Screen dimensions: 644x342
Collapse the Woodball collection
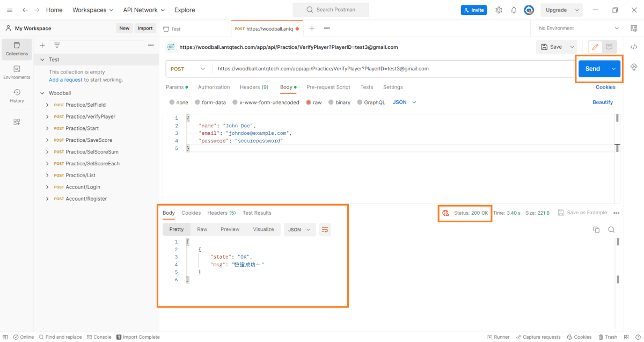(x=42, y=93)
